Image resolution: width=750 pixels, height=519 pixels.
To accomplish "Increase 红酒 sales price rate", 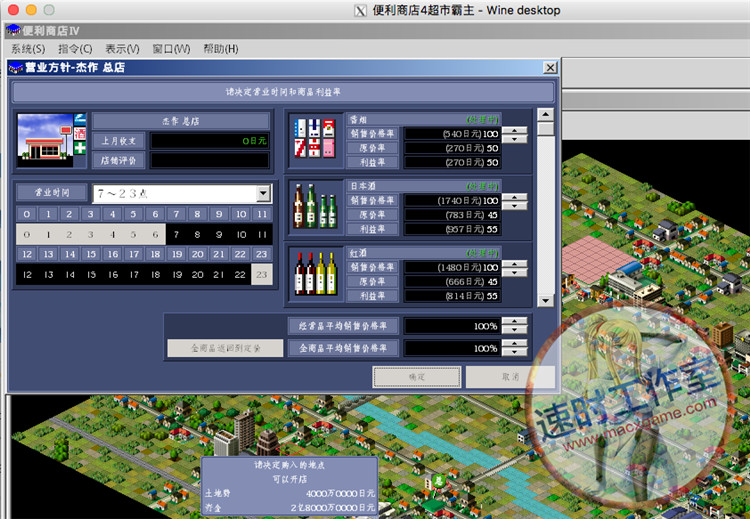I will 514,264.
